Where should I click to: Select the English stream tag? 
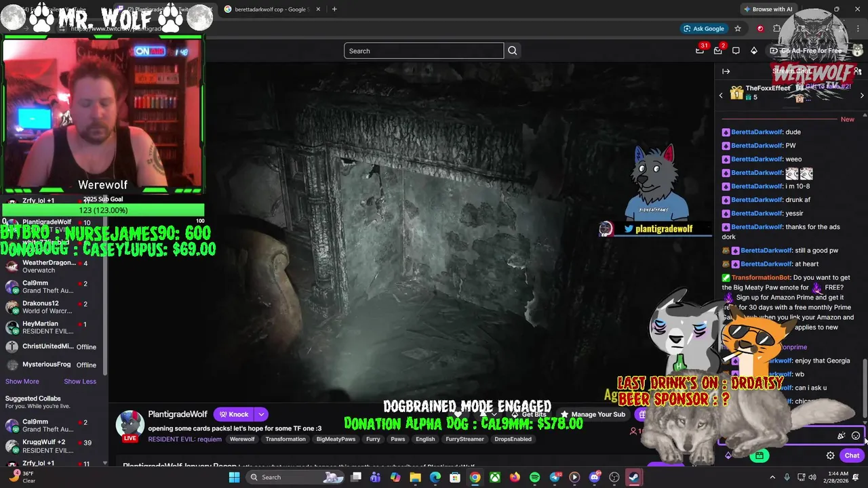tap(425, 439)
